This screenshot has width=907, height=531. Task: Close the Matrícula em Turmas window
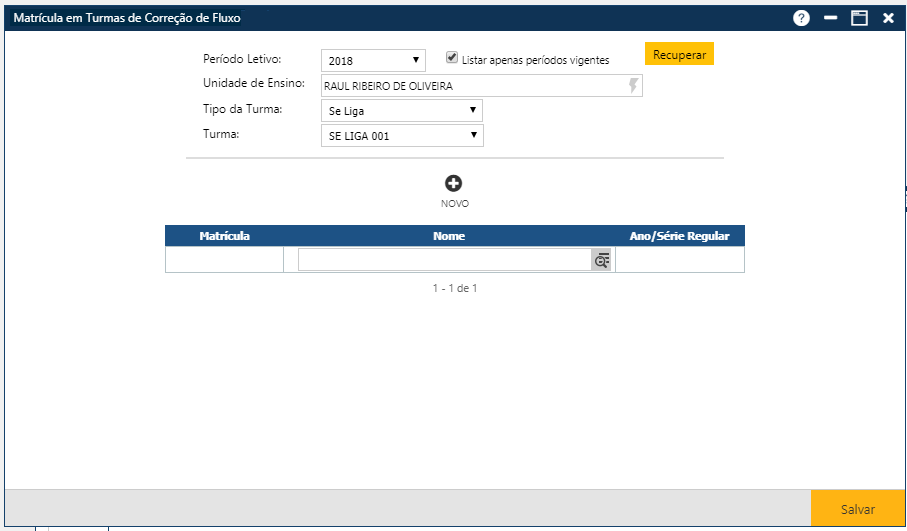point(888,18)
